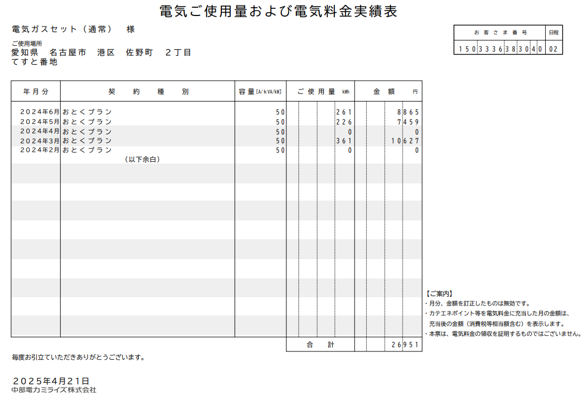
Task: Click the お客さま番号 header cell
Action: [500, 33]
